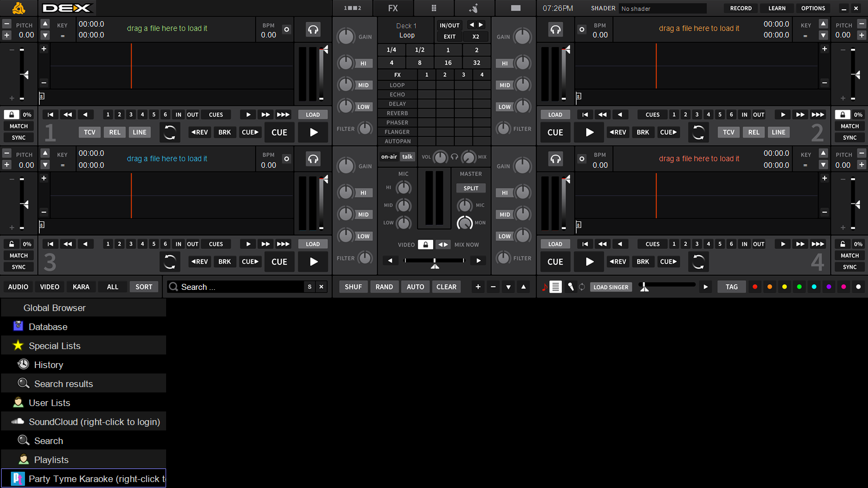Switch to the 1-2 decks layout tab
868x488 pixels.
coord(352,8)
